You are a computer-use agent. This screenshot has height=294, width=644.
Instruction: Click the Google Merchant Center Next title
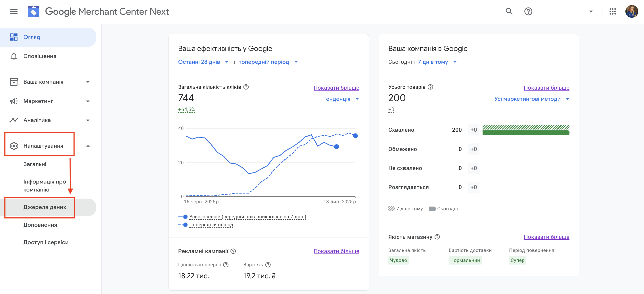[x=107, y=12]
